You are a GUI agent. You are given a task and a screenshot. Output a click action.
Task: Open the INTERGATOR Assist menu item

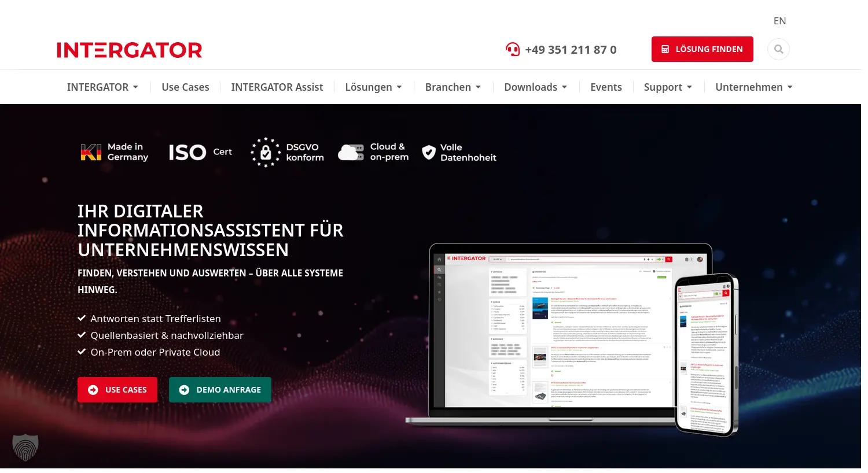[277, 87]
